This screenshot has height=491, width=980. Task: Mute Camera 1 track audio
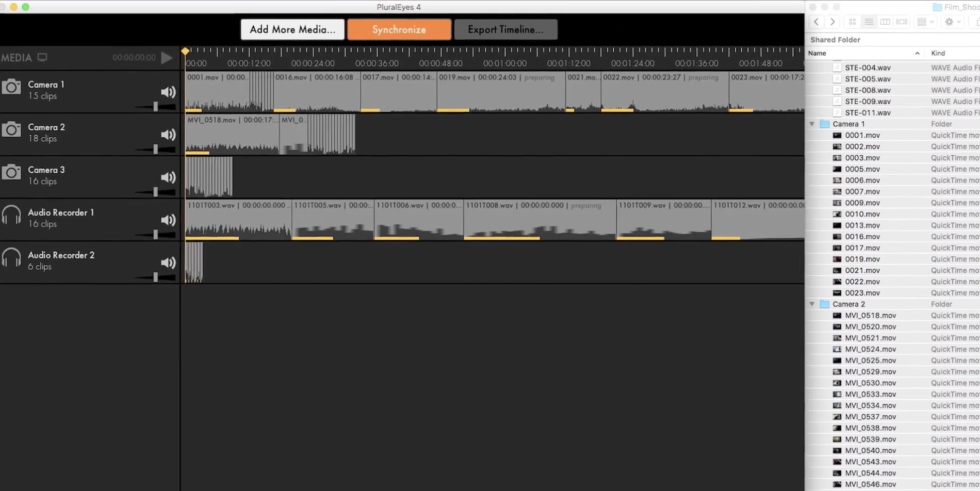pos(168,92)
